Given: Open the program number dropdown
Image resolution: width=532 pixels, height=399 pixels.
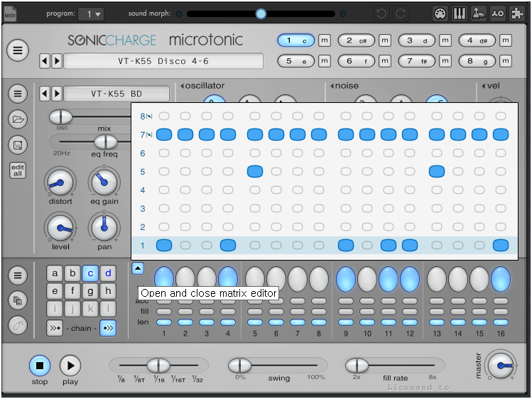Looking at the screenshot, I should (91, 14).
